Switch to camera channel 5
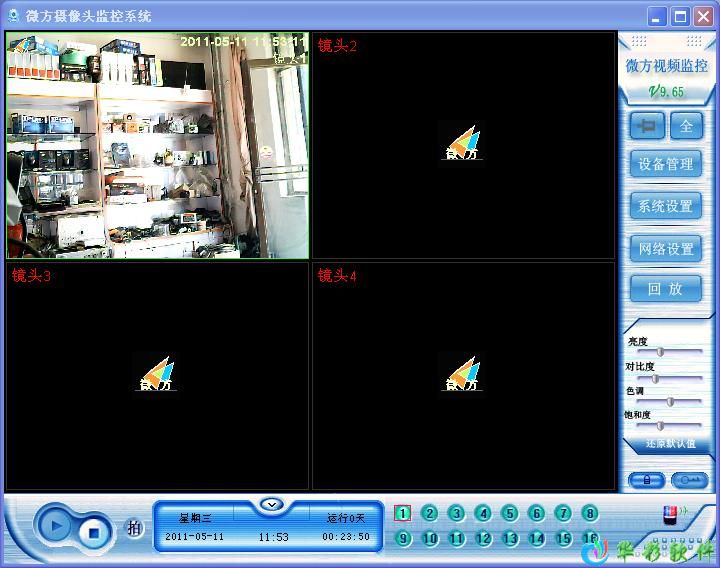Screen dimensions: 720x568 (x=510, y=514)
